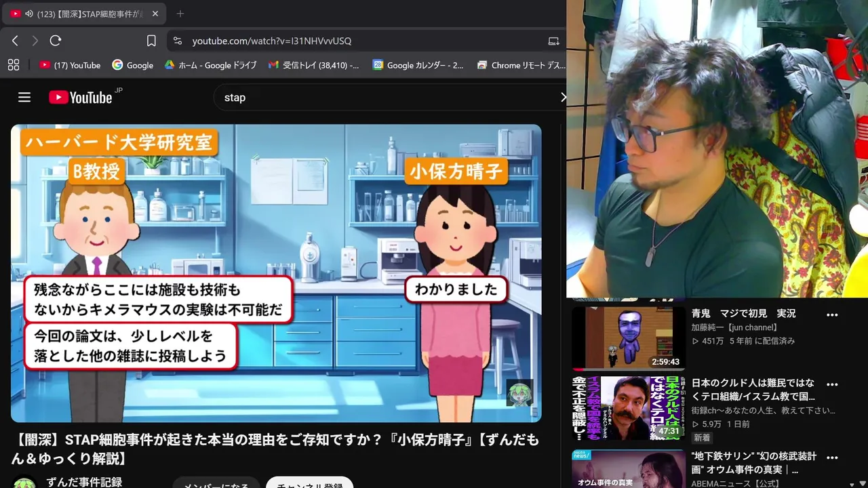
Task: Click the browser forward arrow
Action: tap(35, 41)
